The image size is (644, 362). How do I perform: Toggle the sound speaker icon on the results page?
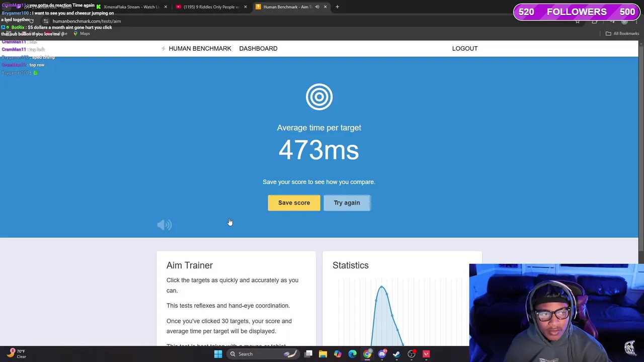point(165,225)
